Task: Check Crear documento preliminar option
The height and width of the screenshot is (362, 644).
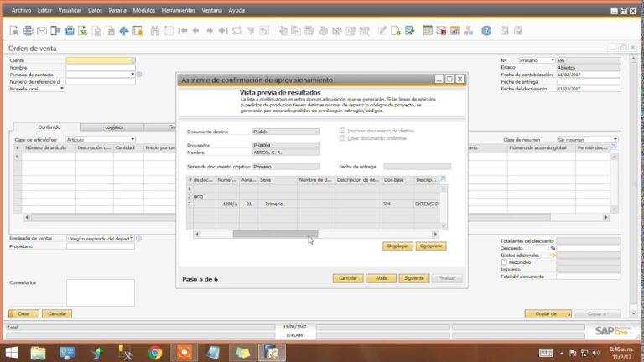Action: click(342, 138)
